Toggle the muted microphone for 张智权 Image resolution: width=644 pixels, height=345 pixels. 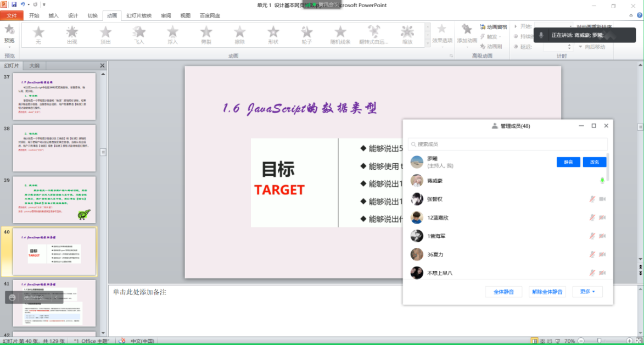pyautogui.click(x=592, y=199)
